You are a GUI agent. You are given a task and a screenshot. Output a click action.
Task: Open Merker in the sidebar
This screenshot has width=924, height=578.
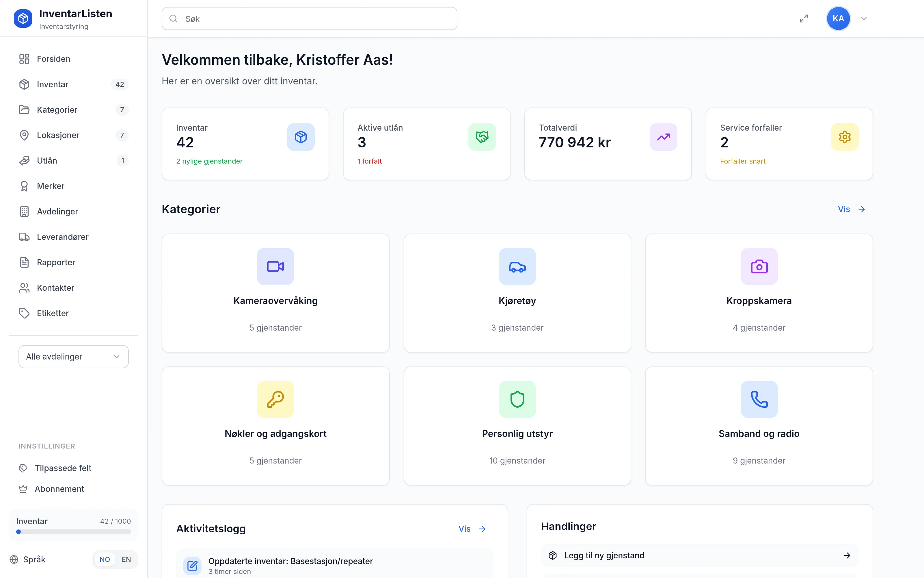pos(74,186)
